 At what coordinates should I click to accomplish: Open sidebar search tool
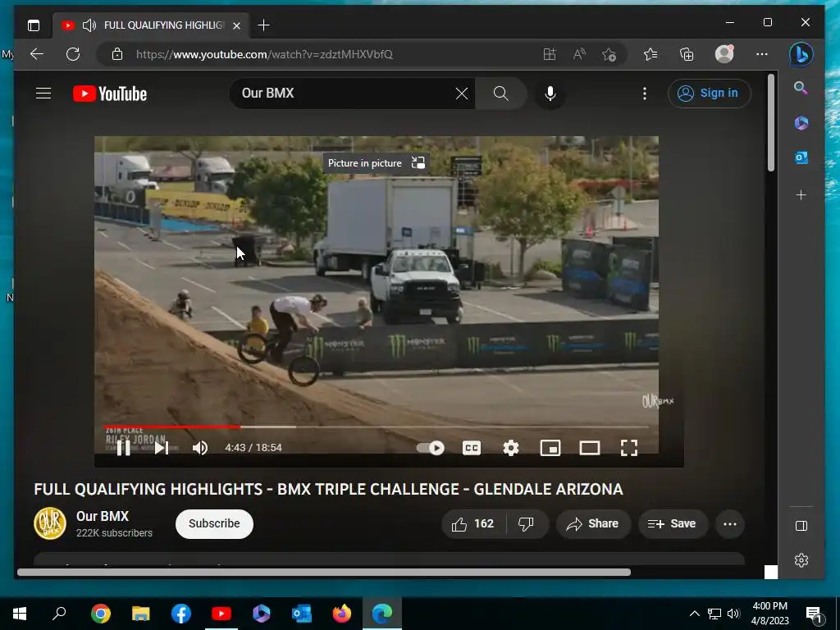click(x=801, y=88)
